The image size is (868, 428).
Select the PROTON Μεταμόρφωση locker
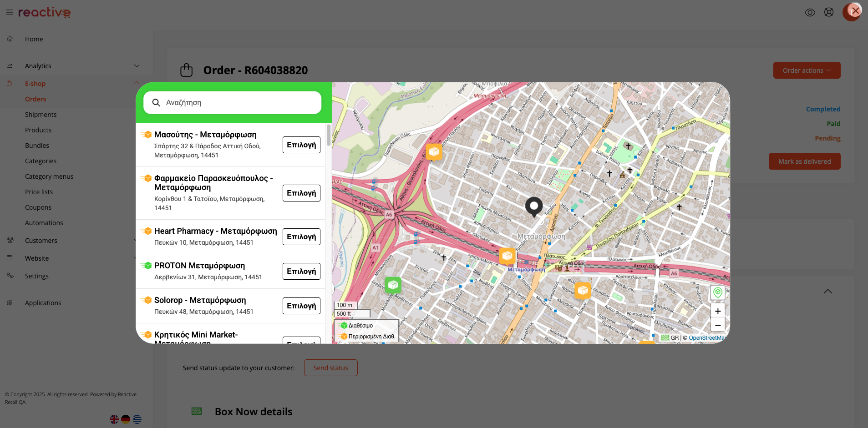pos(301,272)
